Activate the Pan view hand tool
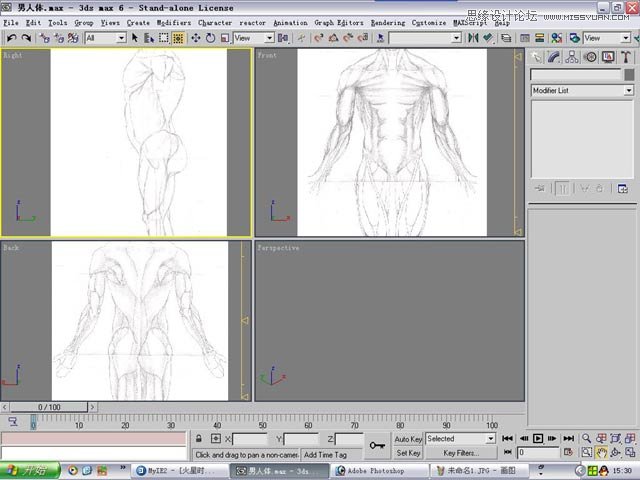The height and width of the screenshot is (480, 640). point(603,453)
